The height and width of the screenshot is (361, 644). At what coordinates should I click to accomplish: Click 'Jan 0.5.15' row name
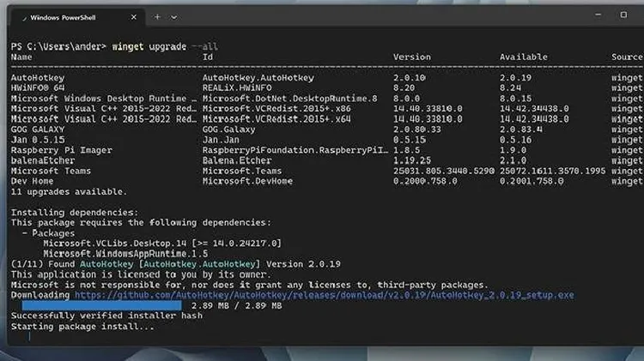coord(38,140)
